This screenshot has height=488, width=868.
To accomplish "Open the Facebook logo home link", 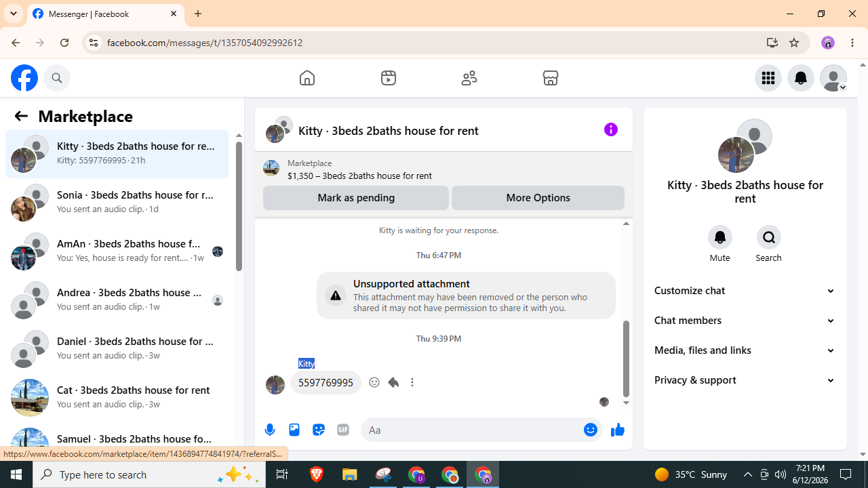I will (x=24, y=78).
